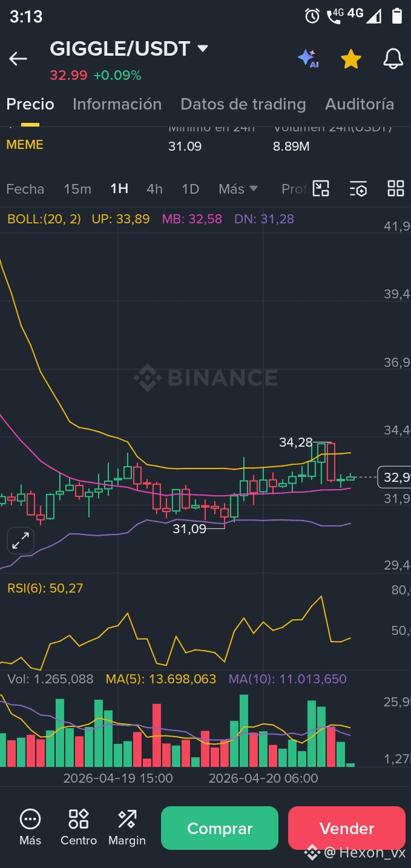The width and height of the screenshot is (411, 868).
Task: Open the Centro hub icon
Action: pyautogui.click(x=79, y=827)
